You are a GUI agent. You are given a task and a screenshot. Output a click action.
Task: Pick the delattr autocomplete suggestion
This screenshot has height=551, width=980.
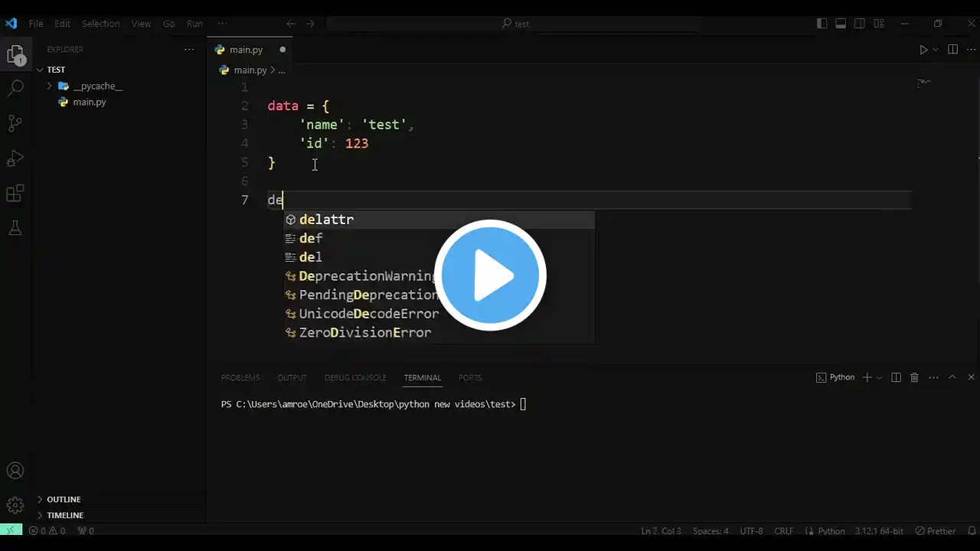(x=439, y=220)
